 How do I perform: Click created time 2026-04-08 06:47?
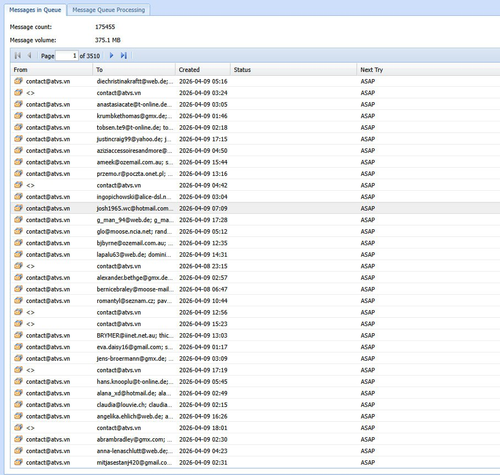tap(203, 289)
